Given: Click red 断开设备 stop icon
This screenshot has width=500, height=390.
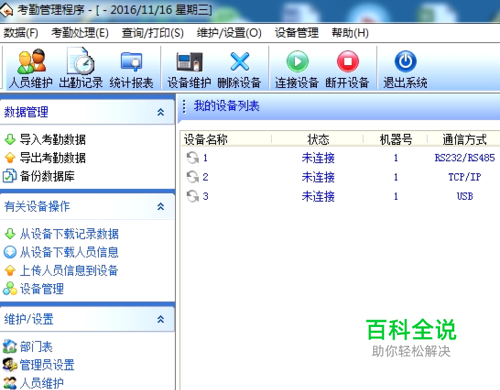Looking at the screenshot, I should pyautogui.click(x=348, y=61).
